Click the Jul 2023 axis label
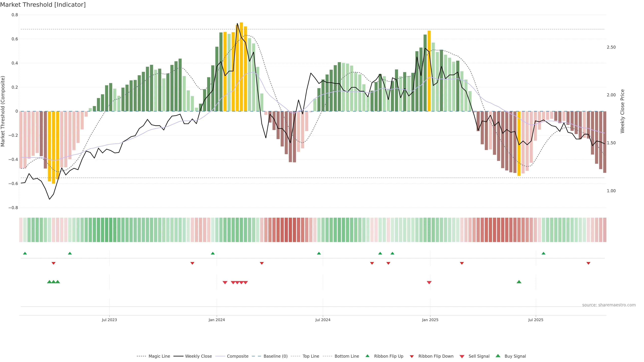 109,320
